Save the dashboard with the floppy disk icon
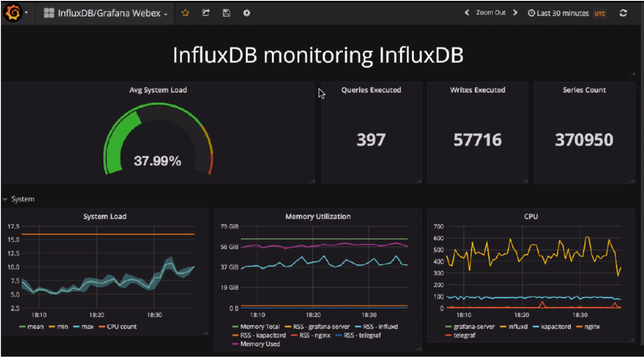644x358 pixels. click(x=226, y=13)
